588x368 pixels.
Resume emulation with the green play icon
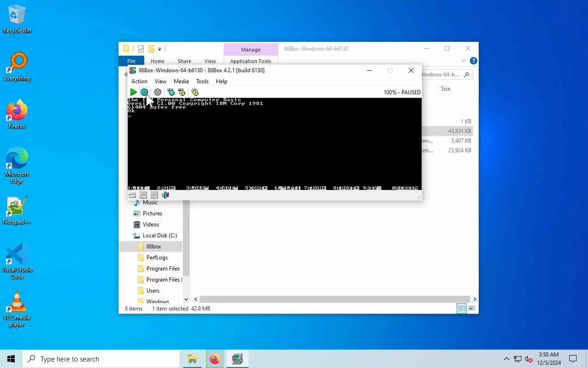(133, 92)
